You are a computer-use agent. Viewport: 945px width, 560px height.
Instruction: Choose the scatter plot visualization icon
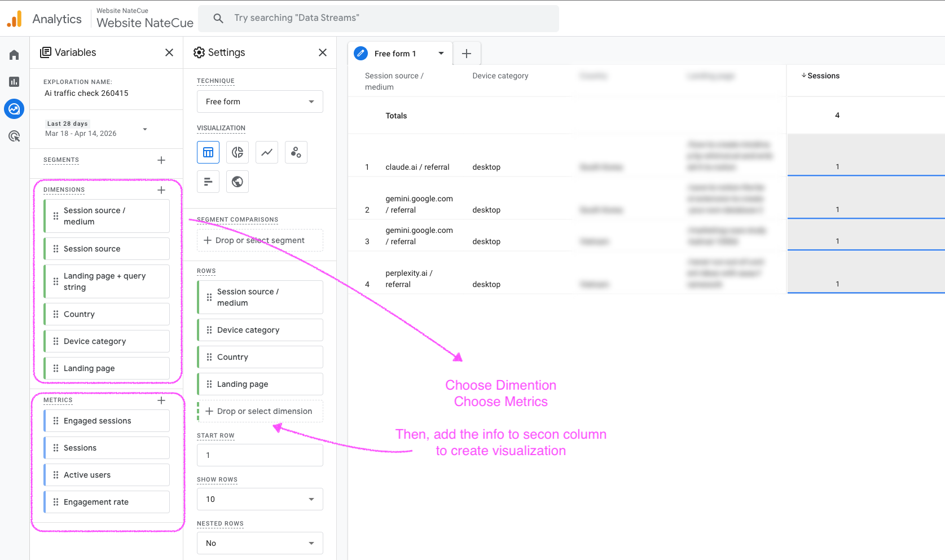[x=296, y=152]
